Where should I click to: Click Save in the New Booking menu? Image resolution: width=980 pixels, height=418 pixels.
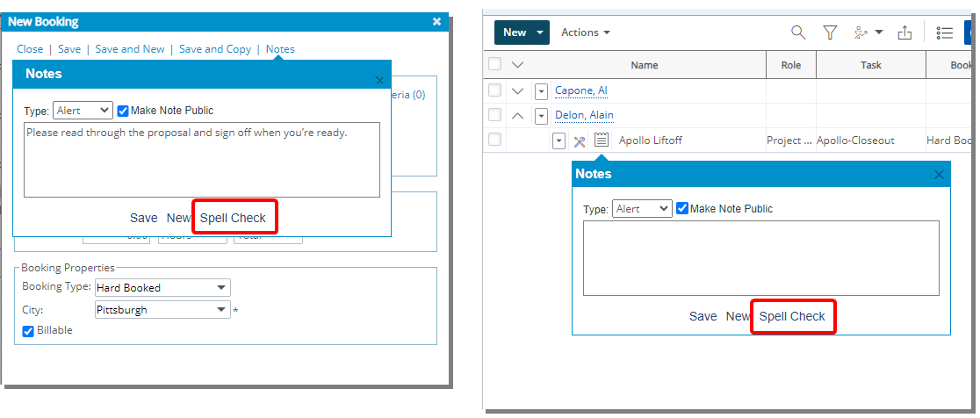pos(69,48)
